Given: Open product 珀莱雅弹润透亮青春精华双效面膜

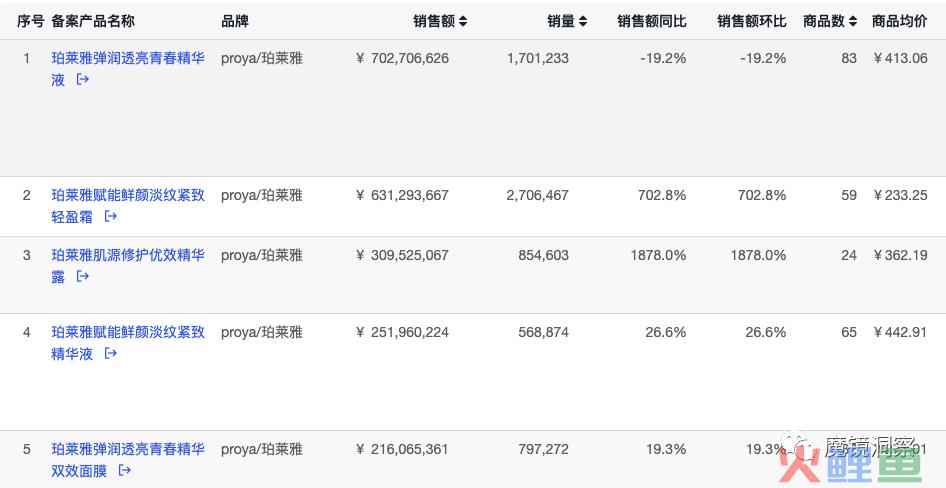Looking at the screenshot, I should click(x=128, y=449).
